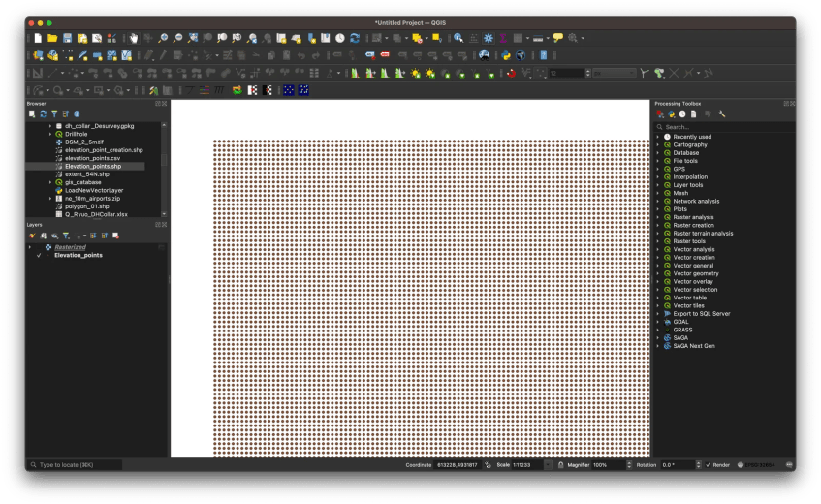Expand the Vector geometry toolbox group
This screenshot has width=821, height=504.
(658, 273)
